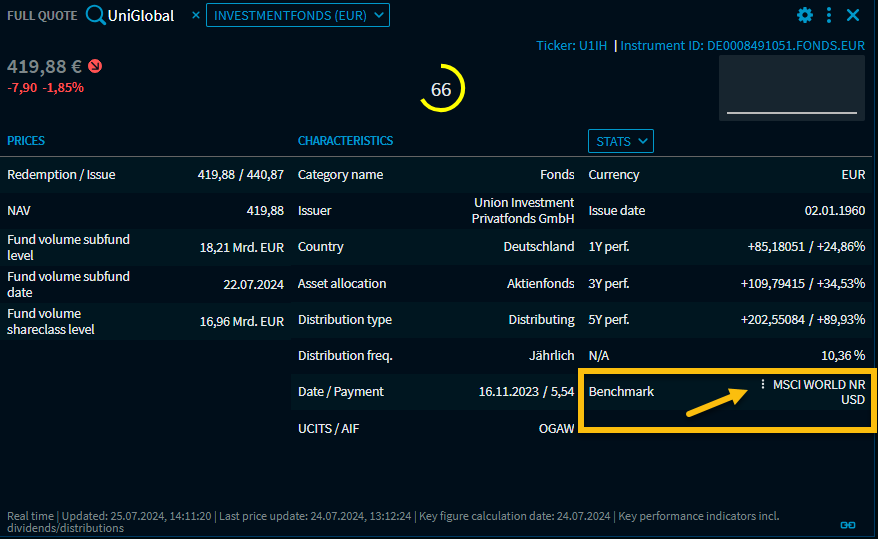Click the Instrument ID DE0008491051.FONDS.EUR link

click(742, 45)
